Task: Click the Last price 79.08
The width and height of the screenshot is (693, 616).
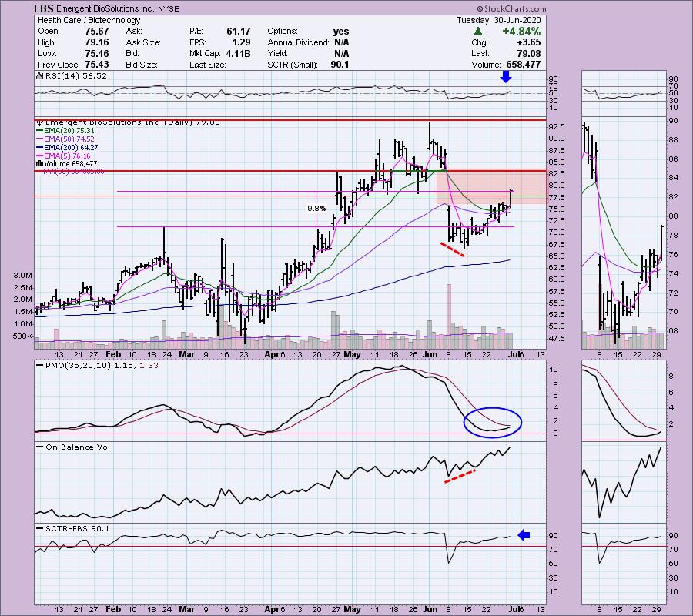Action: (528, 53)
